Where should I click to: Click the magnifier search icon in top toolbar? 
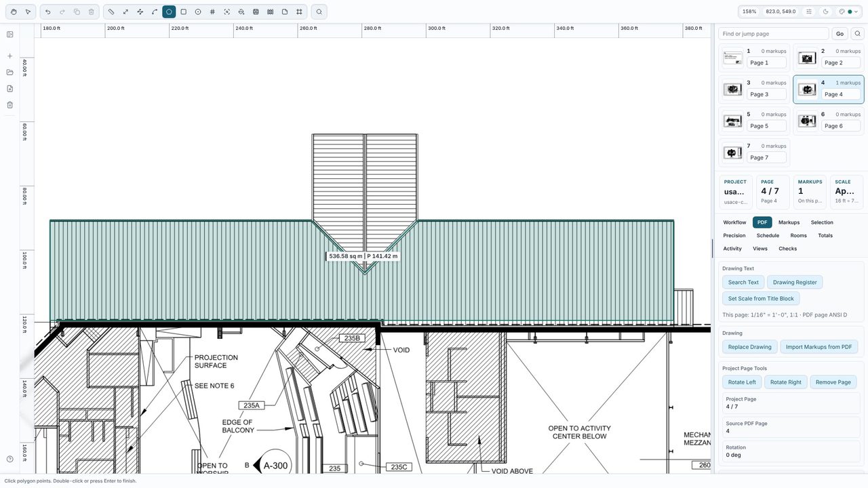[x=319, y=12]
